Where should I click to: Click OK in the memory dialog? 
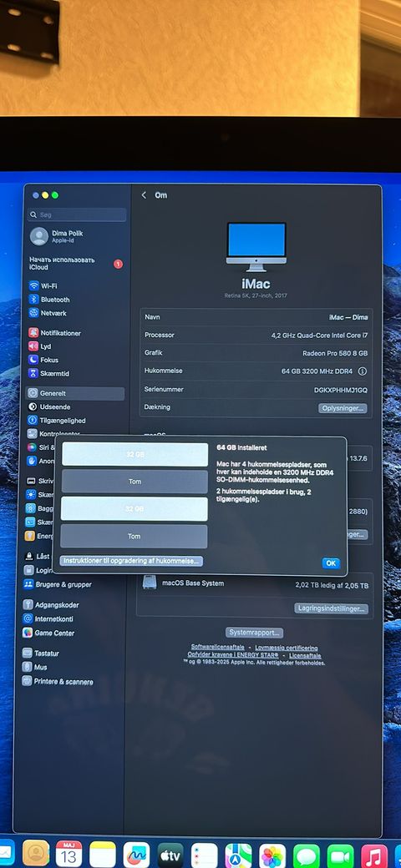click(331, 563)
